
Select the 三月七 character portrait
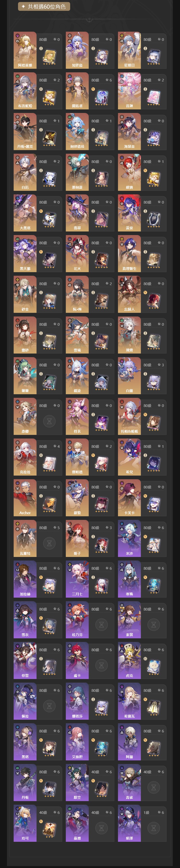pos(77,579)
